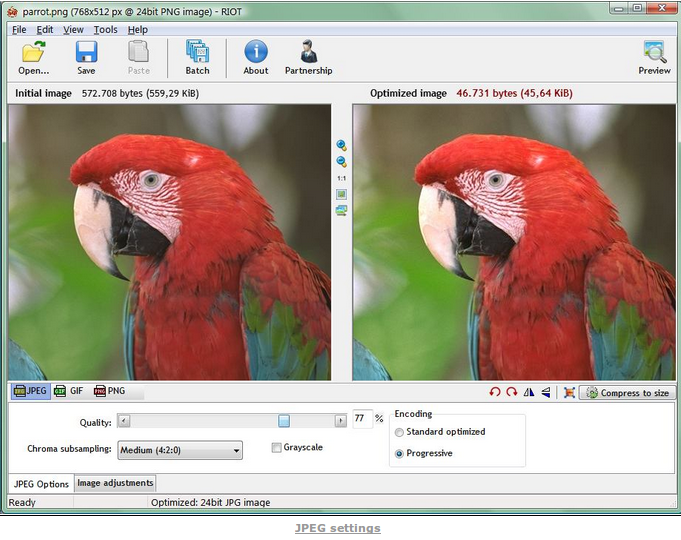Click the optimized parrot image preview

tap(514, 242)
